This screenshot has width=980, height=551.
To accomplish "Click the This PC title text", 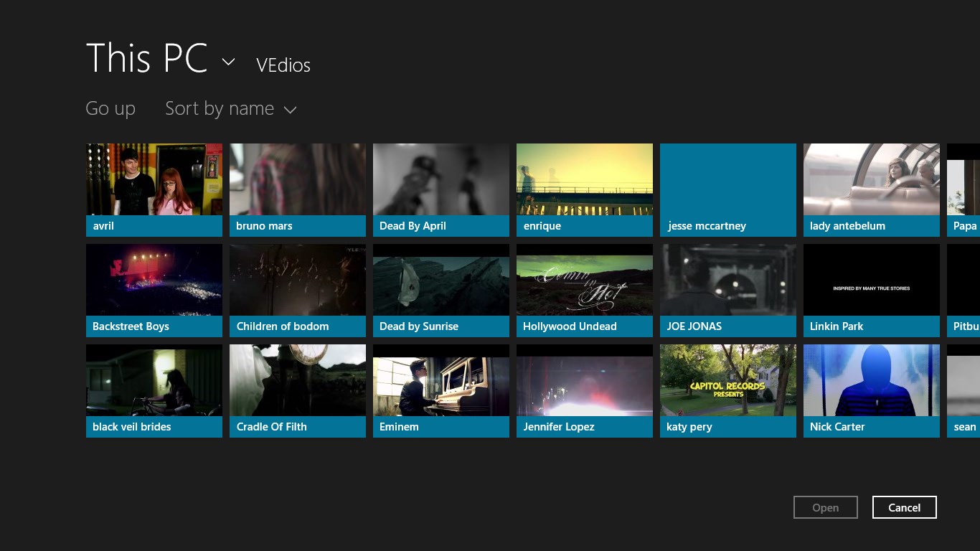I will tap(147, 58).
